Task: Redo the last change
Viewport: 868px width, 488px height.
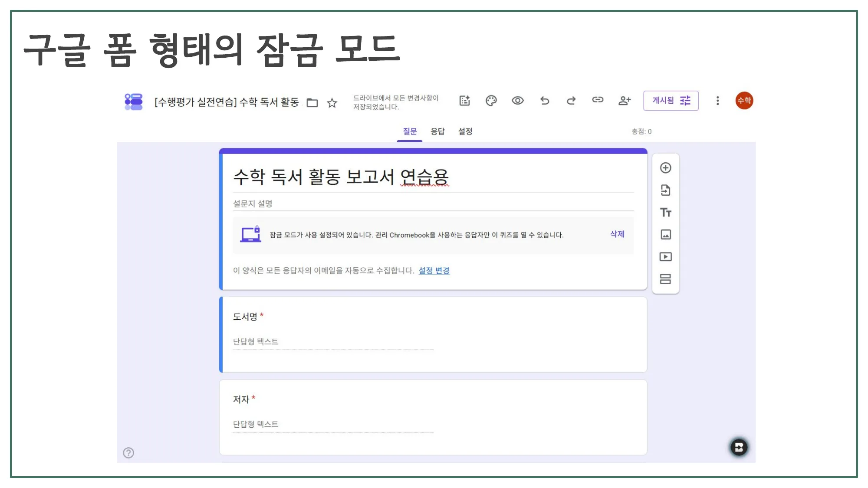Action: pyautogui.click(x=571, y=101)
